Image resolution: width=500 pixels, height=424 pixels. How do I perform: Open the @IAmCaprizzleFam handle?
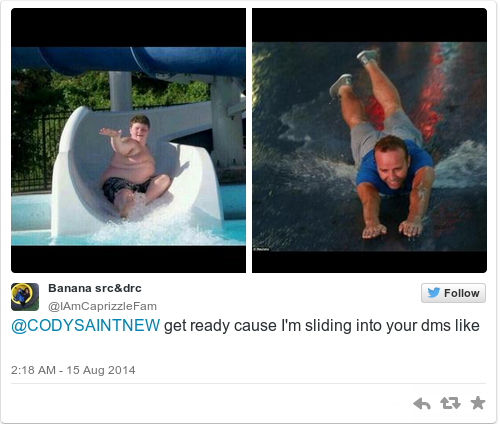[102, 306]
